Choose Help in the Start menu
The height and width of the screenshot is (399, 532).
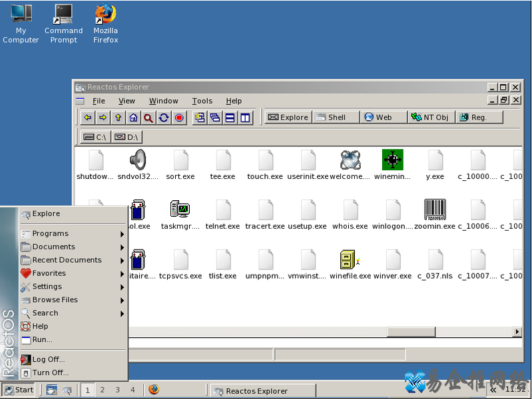73,327
